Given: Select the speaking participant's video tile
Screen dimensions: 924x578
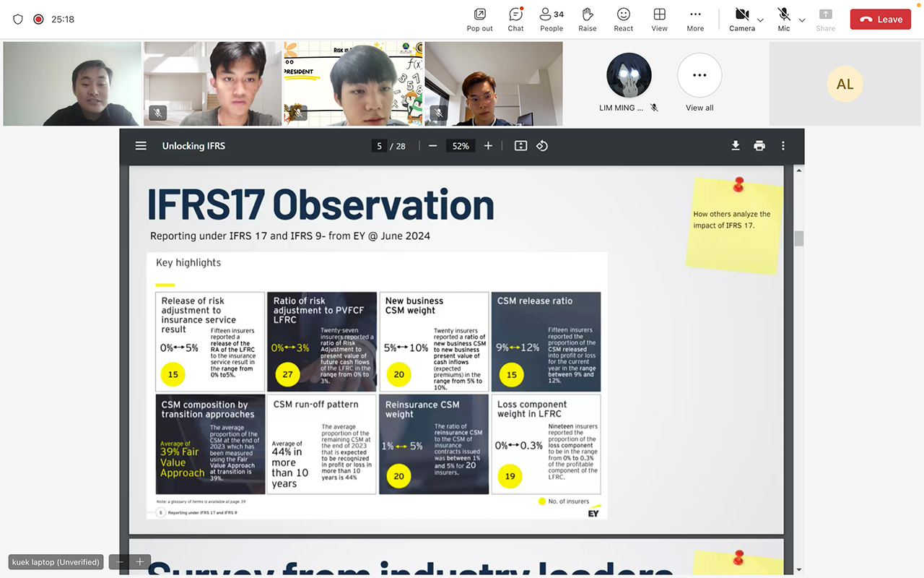Looking at the screenshot, I should click(72, 84).
